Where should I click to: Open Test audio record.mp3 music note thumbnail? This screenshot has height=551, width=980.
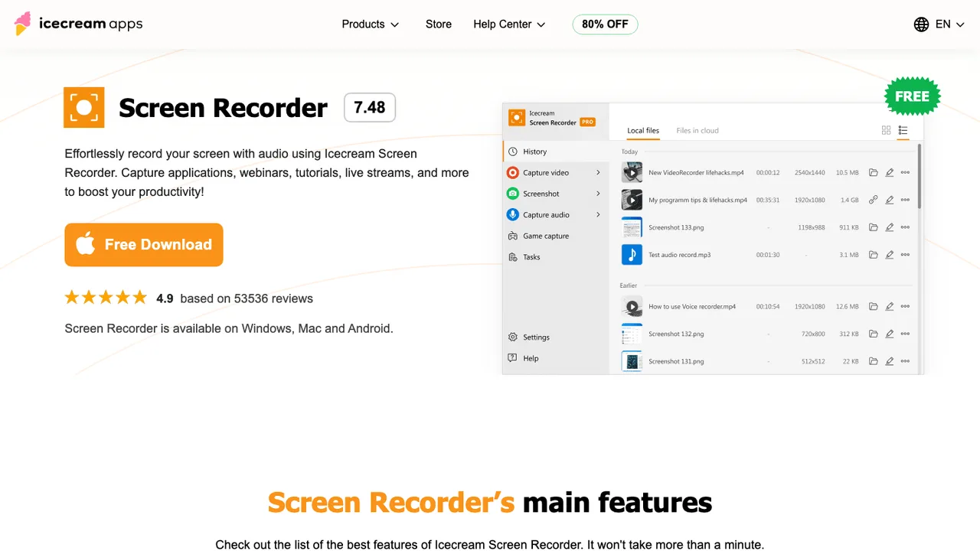(632, 255)
